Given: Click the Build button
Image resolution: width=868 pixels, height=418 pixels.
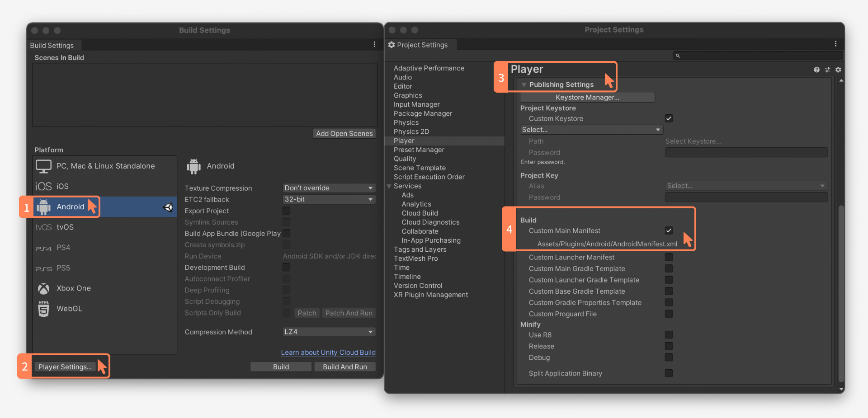Looking at the screenshot, I should point(281,367).
